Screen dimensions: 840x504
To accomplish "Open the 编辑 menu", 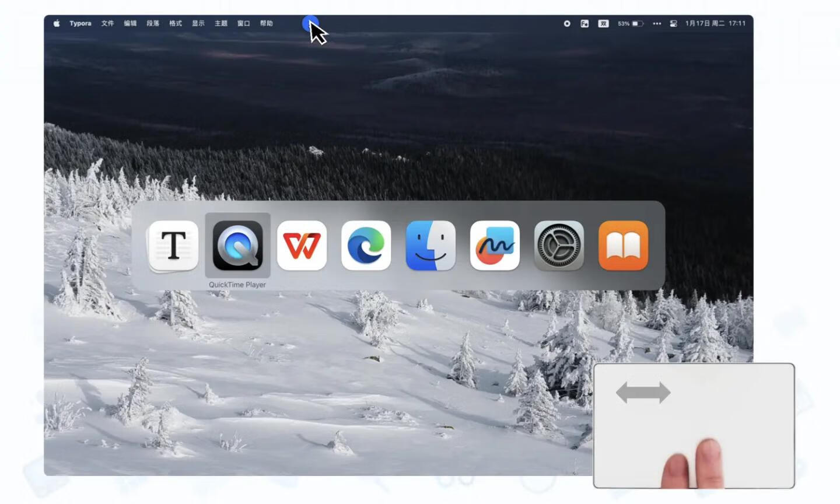I will (x=130, y=23).
